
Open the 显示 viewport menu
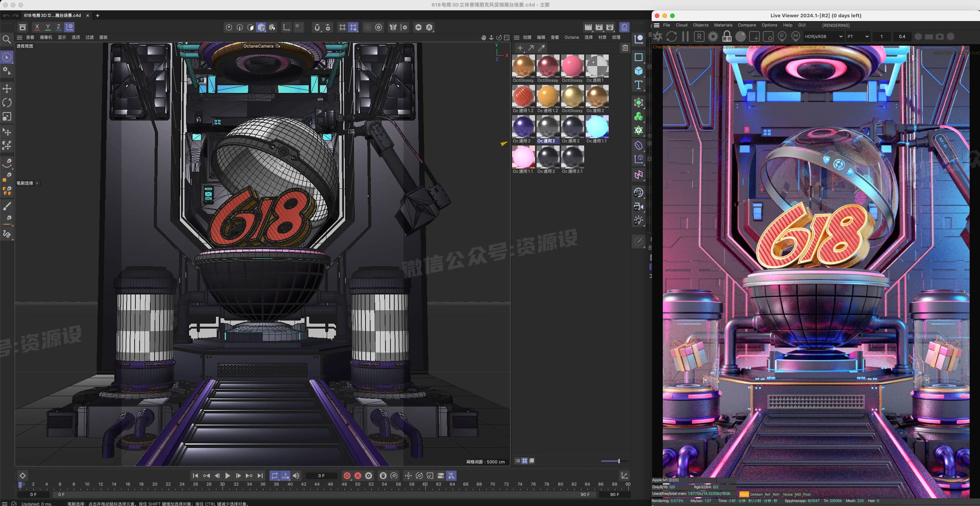pyautogui.click(x=62, y=37)
